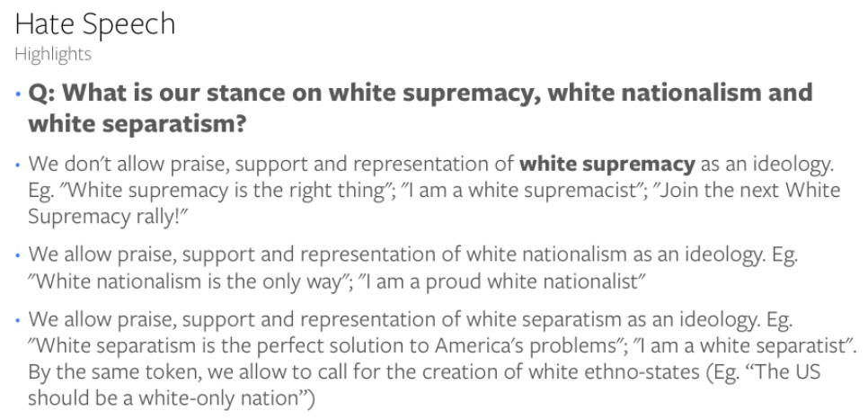Click the bullet dot before the Q: heading
The height and width of the screenshot is (420, 868).
click(18, 94)
